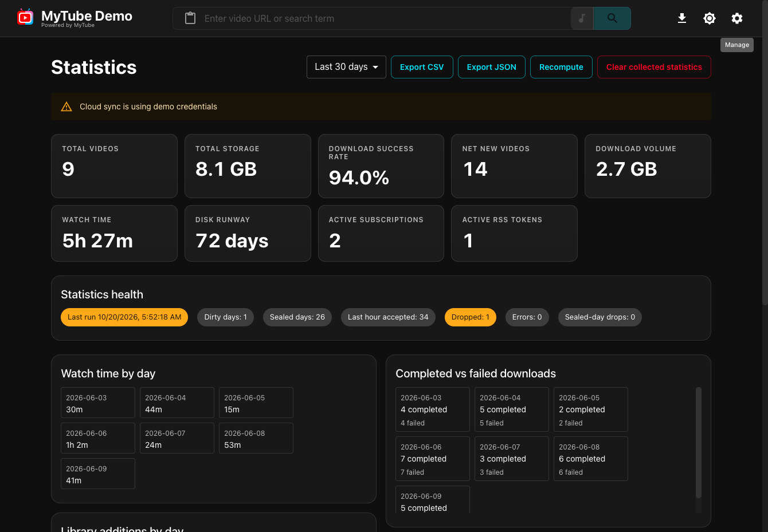Image resolution: width=768 pixels, height=532 pixels.
Task: Click the Download Success Rate 94.0% value
Action: pos(359,178)
